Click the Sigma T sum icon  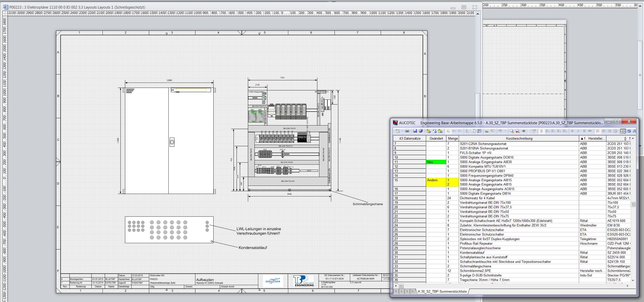(553, 131)
